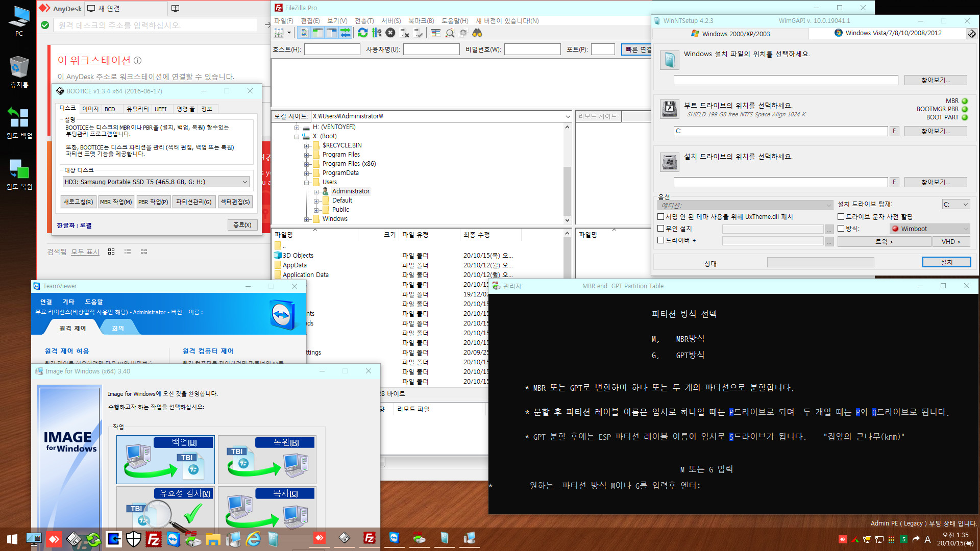980x551 pixels.
Task: Open PC desktop icon
Action: tap(19, 20)
